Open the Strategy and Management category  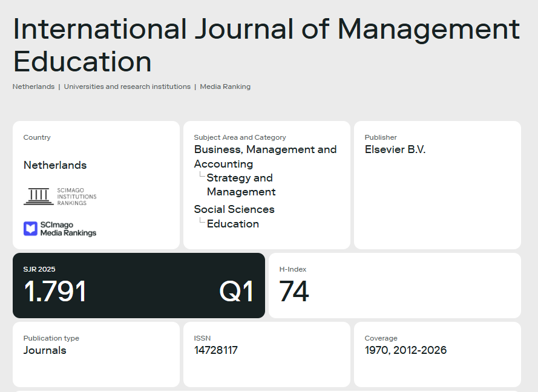pyautogui.click(x=241, y=185)
